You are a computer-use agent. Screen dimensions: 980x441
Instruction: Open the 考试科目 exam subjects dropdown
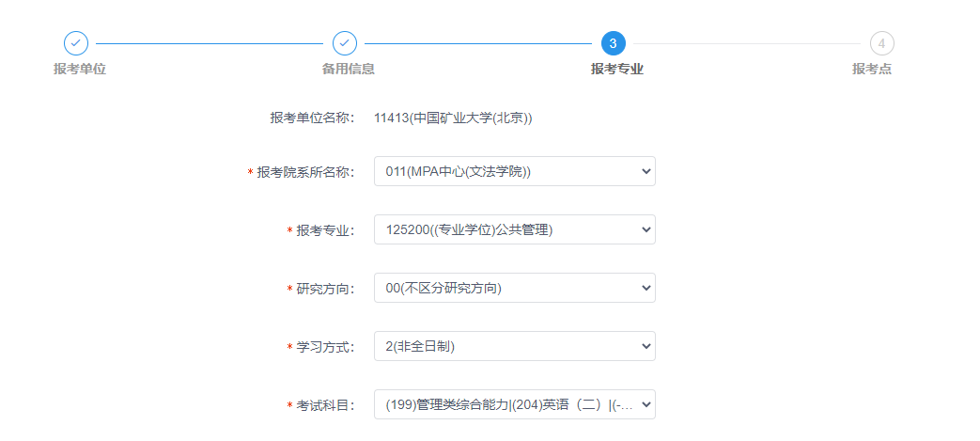coord(514,404)
